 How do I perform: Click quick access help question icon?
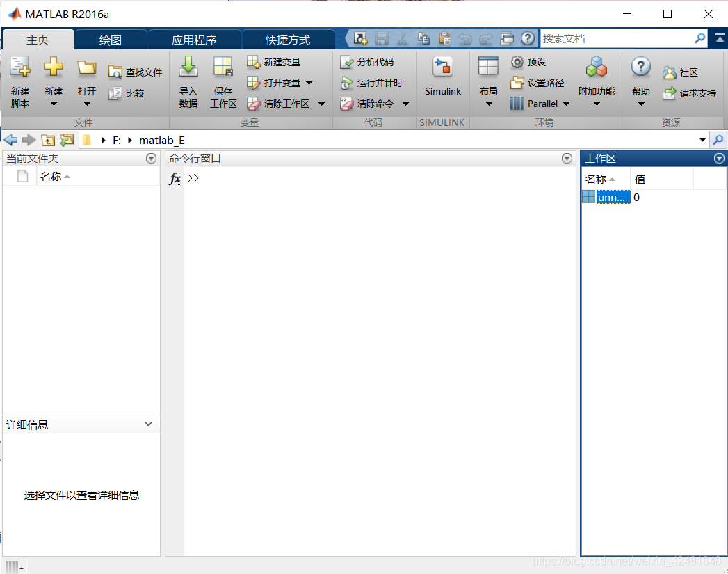[x=528, y=38]
